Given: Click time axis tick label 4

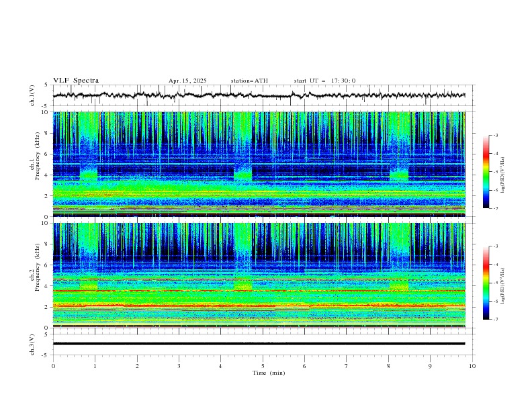Looking at the screenshot, I should [x=220, y=366].
